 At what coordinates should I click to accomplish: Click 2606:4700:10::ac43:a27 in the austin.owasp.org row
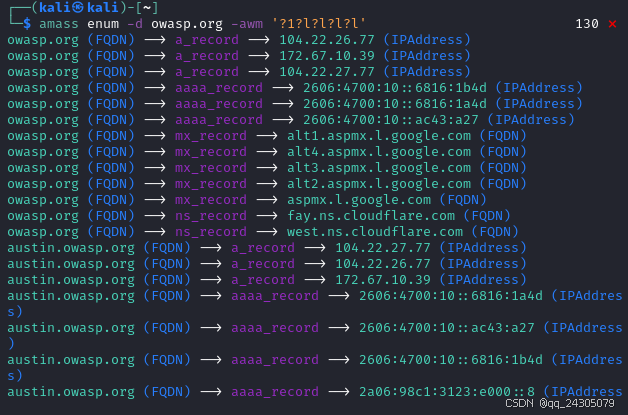pos(447,328)
